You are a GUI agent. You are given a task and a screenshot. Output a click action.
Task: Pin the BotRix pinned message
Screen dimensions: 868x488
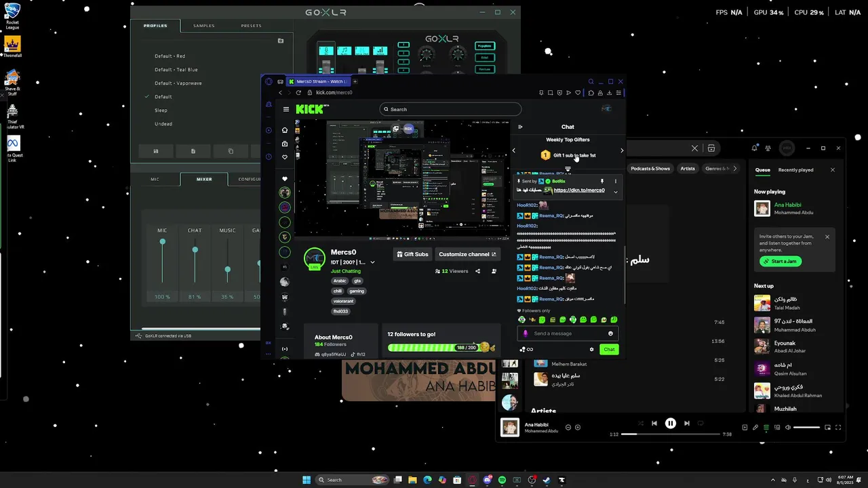601,181
